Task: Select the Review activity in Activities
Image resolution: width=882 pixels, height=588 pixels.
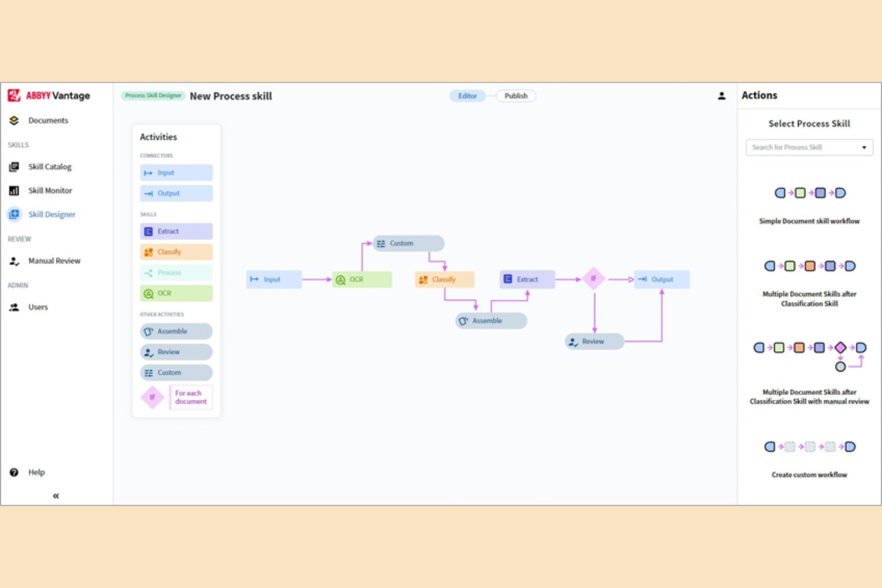Action: (175, 351)
